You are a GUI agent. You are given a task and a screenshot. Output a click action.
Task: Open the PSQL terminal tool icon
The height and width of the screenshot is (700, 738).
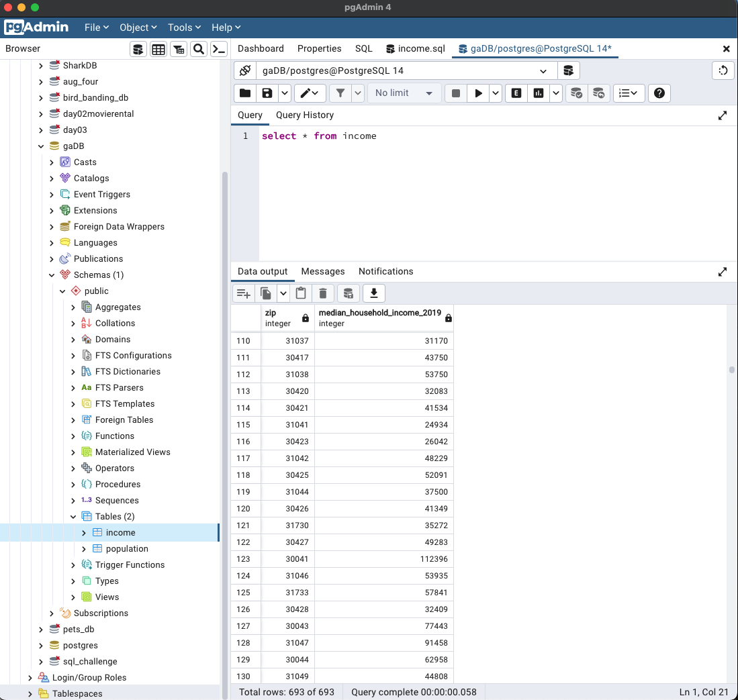tap(219, 48)
